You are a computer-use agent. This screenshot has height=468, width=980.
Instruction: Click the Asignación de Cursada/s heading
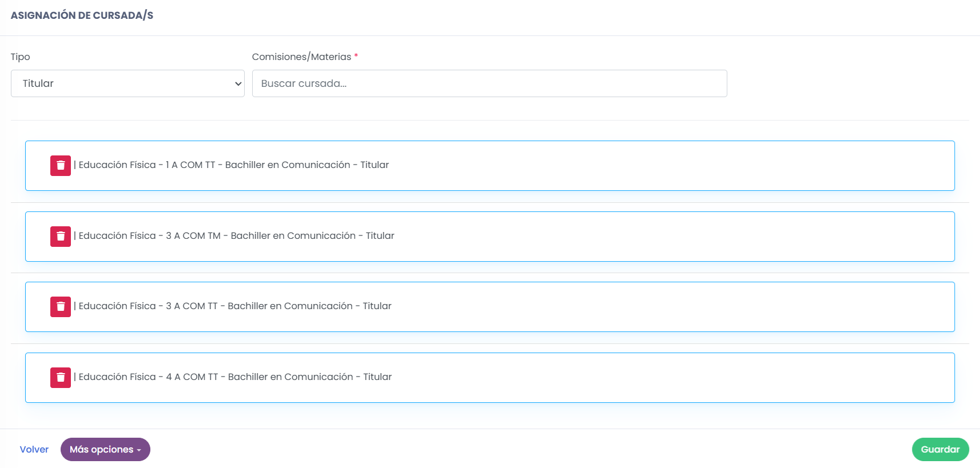click(x=82, y=15)
